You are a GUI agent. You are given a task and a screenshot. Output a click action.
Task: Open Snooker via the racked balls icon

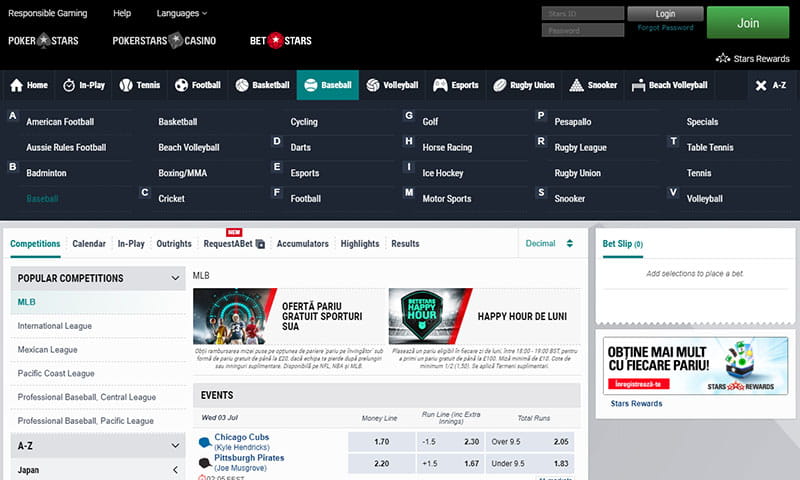pos(577,85)
